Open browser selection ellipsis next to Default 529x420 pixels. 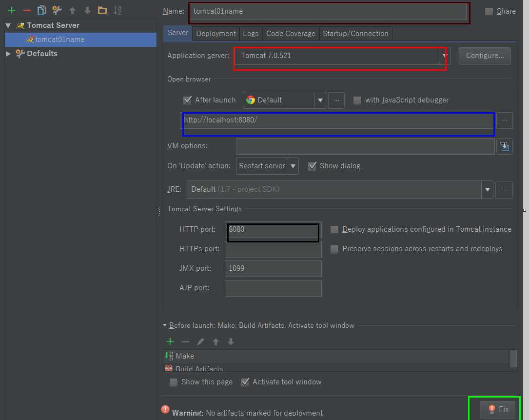pos(336,100)
